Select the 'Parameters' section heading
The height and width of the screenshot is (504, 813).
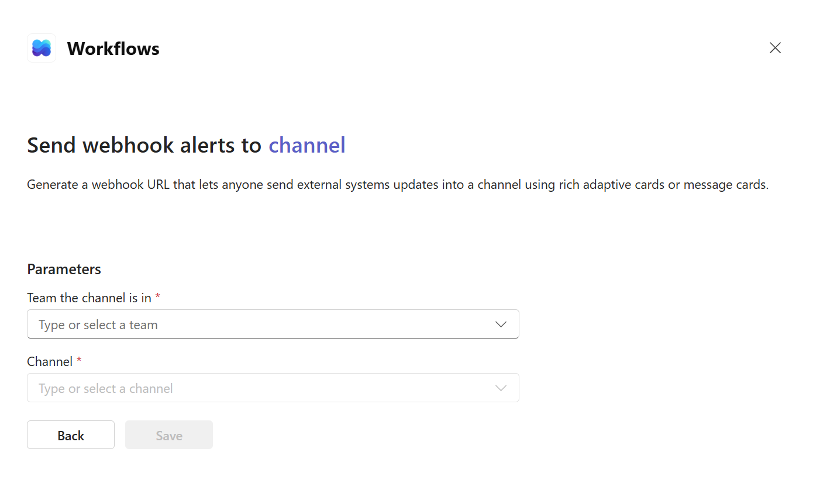[x=64, y=269]
